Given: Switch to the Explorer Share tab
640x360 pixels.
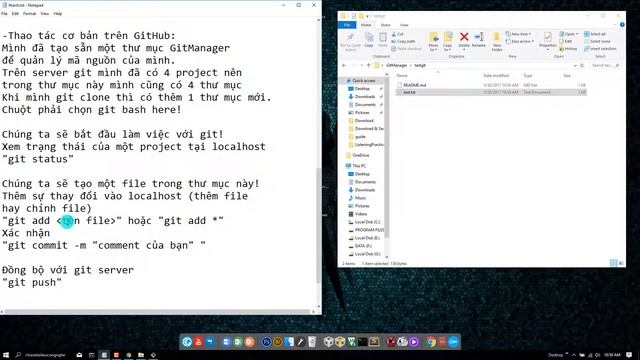Looking at the screenshot, I should pyautogui.click(x=385, y=25).
